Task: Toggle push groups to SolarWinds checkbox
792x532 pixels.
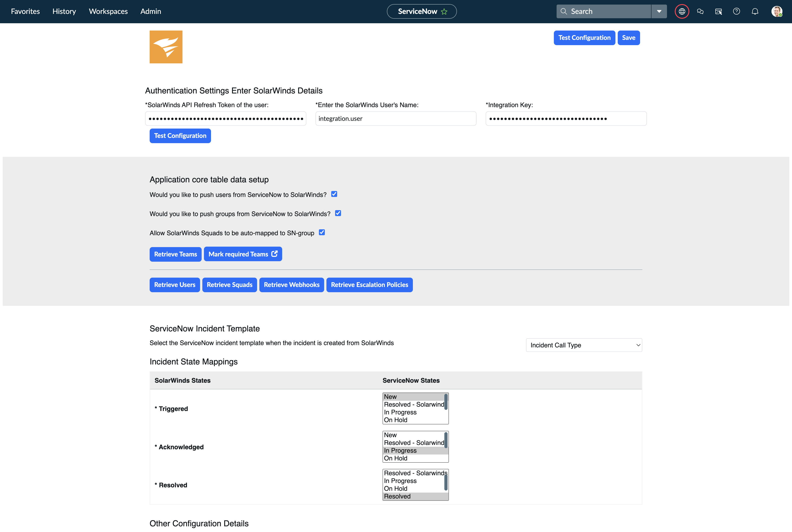Action: pos(338,213)
